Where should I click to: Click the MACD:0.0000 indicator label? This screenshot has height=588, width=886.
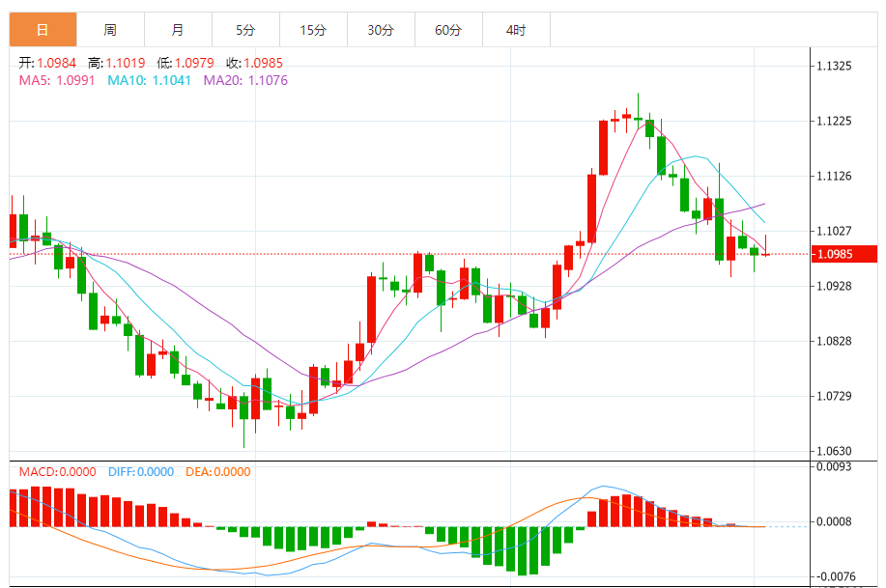pos(58,472)
